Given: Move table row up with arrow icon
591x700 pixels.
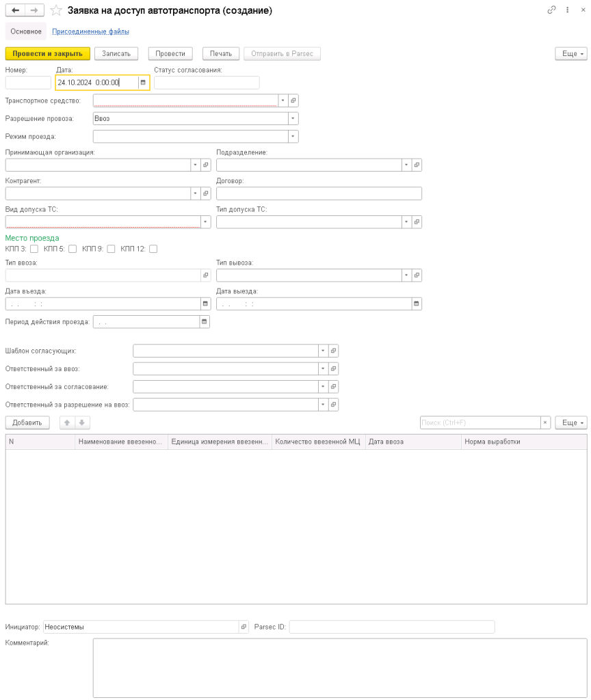Looking at the screenshot, I should [67, 422].
